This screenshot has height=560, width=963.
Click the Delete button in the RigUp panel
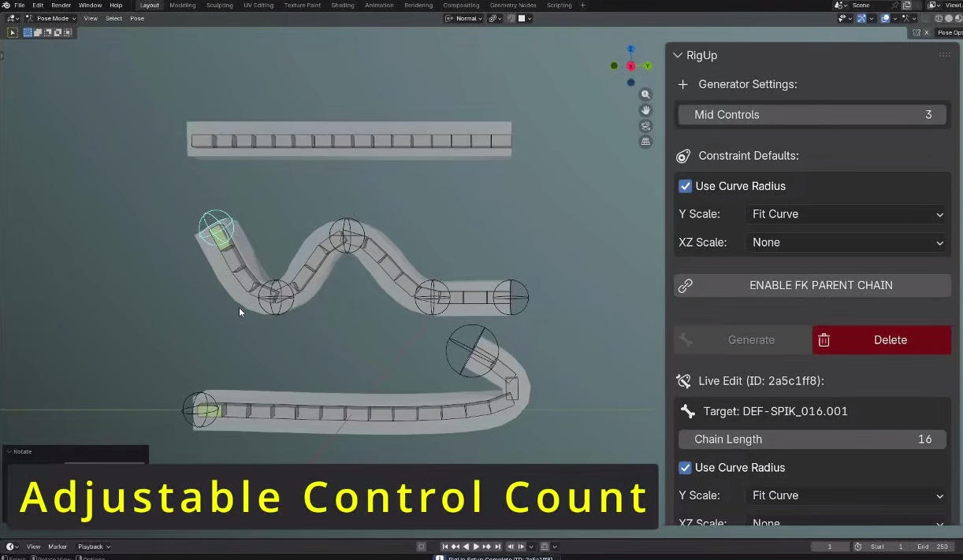tap(890, 339)
